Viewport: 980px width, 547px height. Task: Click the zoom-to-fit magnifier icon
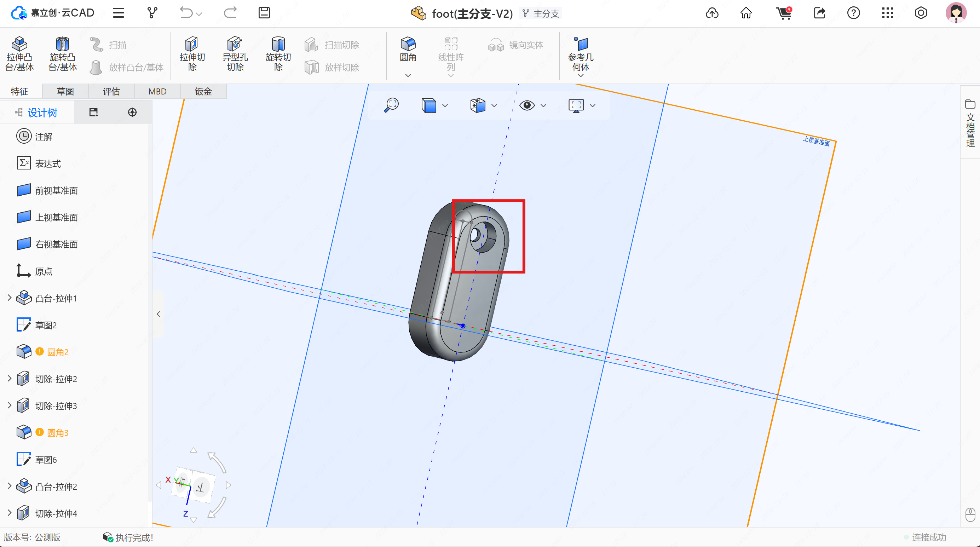tap(391, 105)
